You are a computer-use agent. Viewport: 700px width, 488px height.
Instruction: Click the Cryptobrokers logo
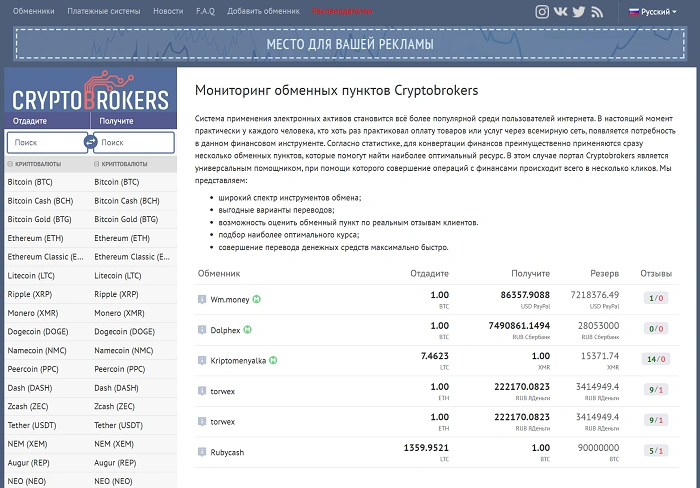pyautogui.click(x=91, y=91)
